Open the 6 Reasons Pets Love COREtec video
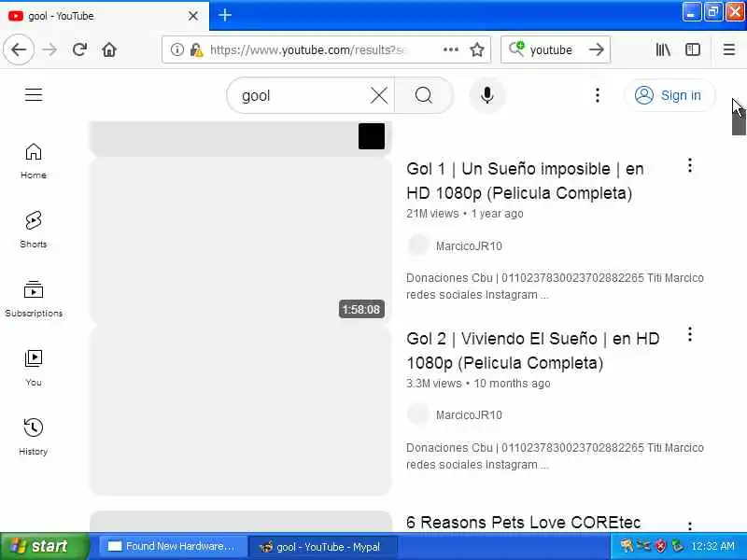This screenshot has width=747, height=560. (x=523, y=522)
